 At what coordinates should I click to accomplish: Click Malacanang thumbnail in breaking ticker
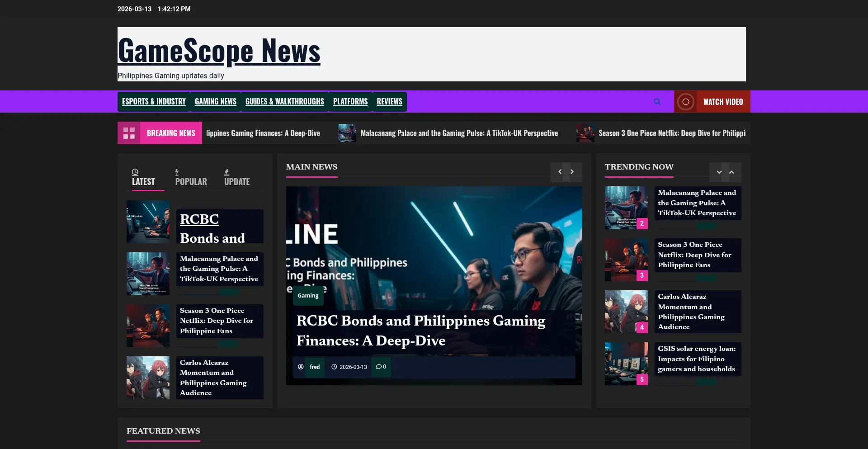[x=347, y=133]
